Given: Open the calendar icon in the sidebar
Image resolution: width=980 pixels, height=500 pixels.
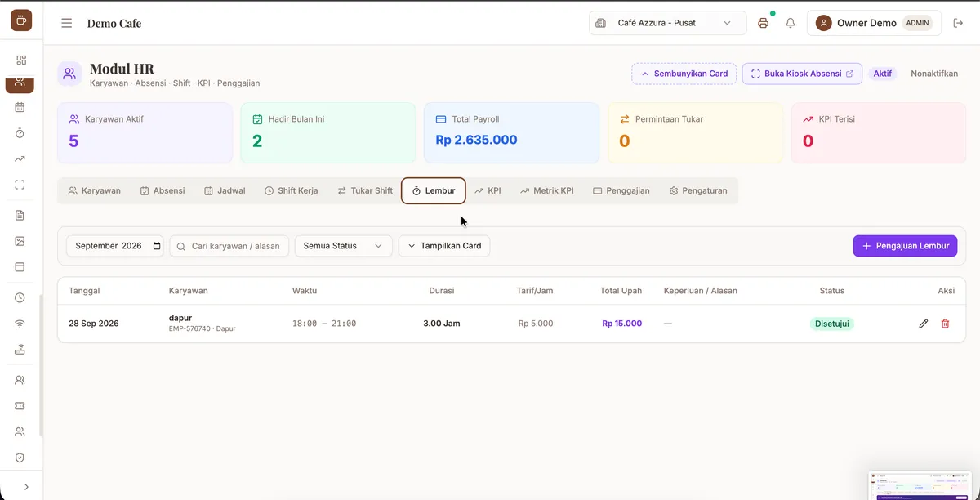Looking at the screenshot, I should [x=20, y=107].
